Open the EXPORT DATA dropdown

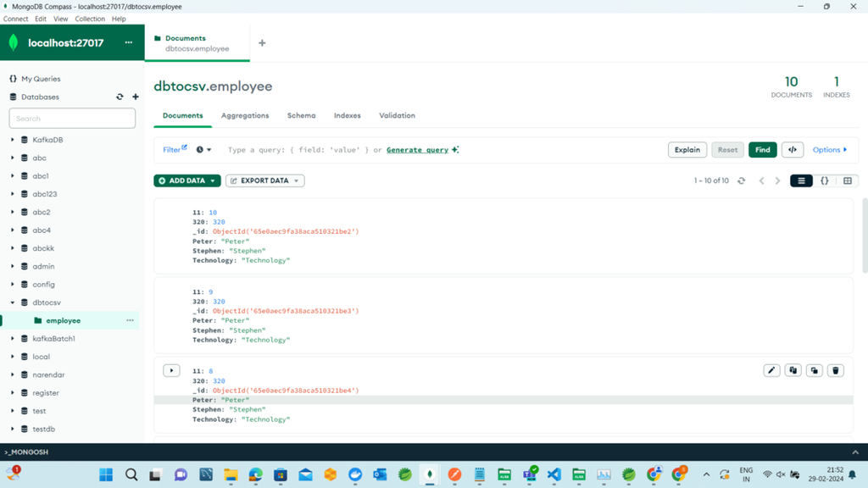264,181
